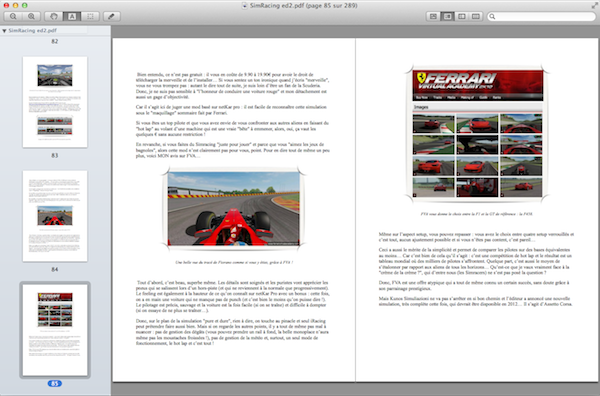Viewport: 600px width, 396px height.
Task: Switch to content-only view mode
Action: (x=433, y=16)
